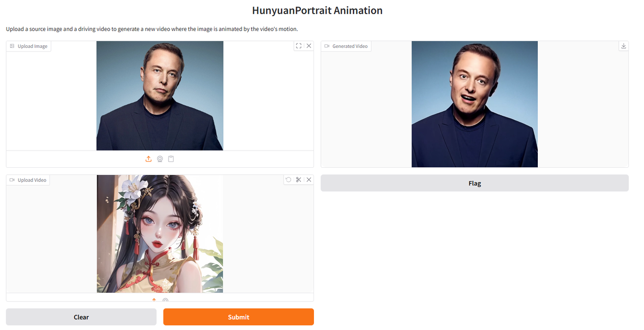This screenshot has height=330, width=644.
Task: Click the generated video preview
Action: pyautogui.click(x=474, y=104)
